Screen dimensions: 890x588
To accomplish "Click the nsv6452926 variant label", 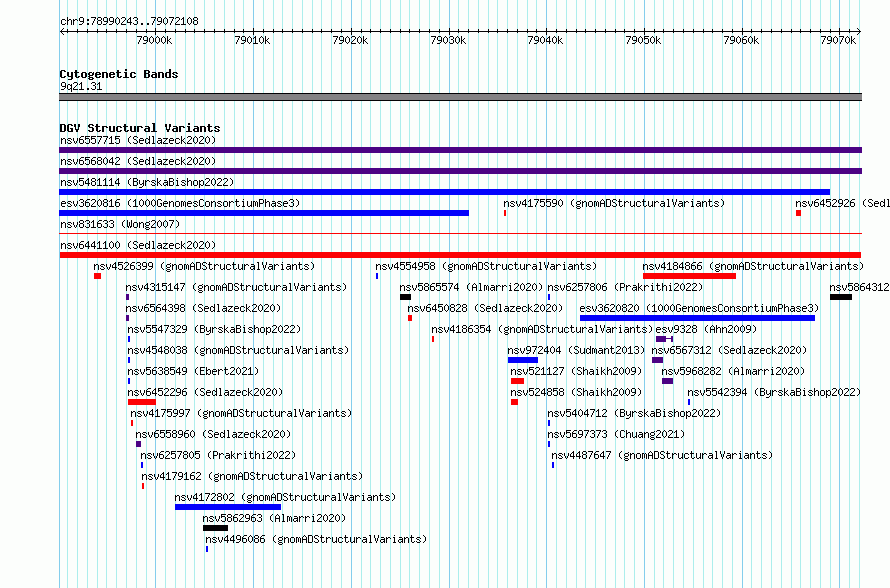I will (x=842, y=203).
